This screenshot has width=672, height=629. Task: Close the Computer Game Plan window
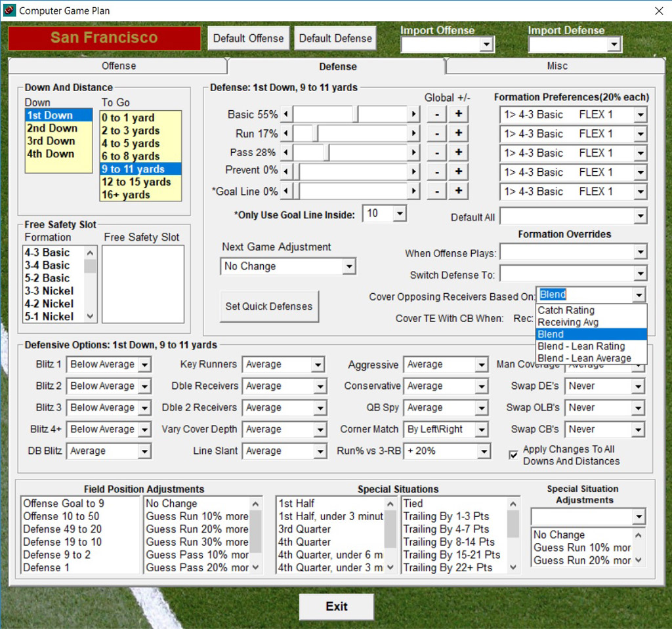pyautogui.click(x=659, y=10)
